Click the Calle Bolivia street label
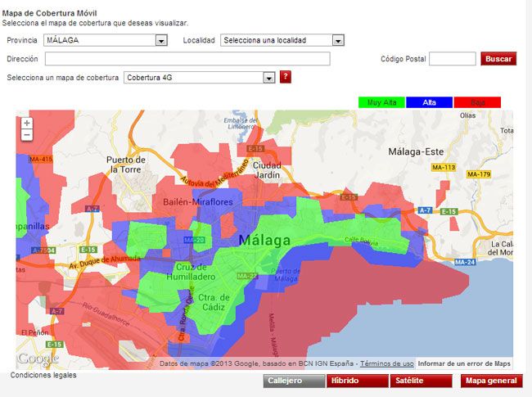532x397 pixels. [361, 241]
